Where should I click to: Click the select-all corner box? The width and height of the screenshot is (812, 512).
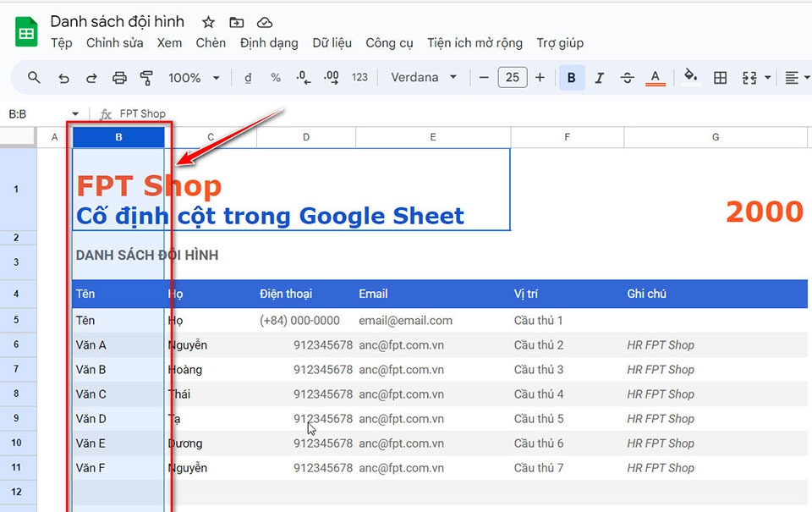click(18, 137)
